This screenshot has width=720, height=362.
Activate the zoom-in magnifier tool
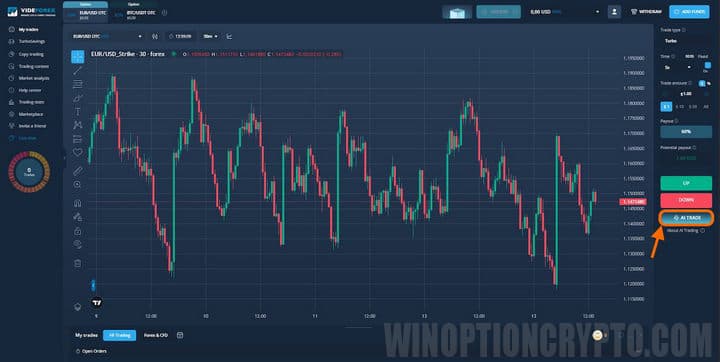[78, 184]
